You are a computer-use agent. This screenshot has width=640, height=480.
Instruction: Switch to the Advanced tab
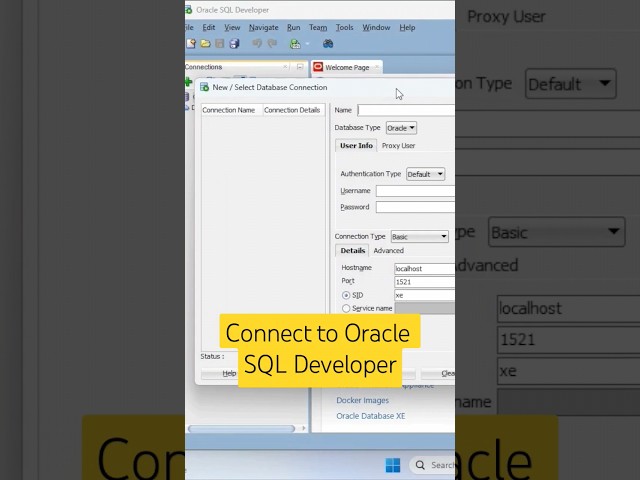(x=389, y=251)
